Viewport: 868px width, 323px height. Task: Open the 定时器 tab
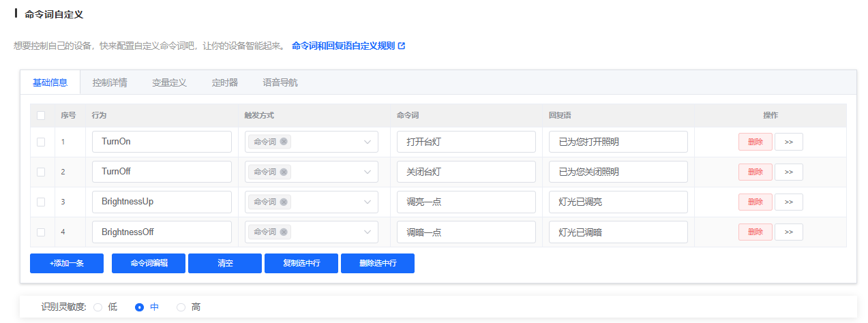(x=225, y=82)
